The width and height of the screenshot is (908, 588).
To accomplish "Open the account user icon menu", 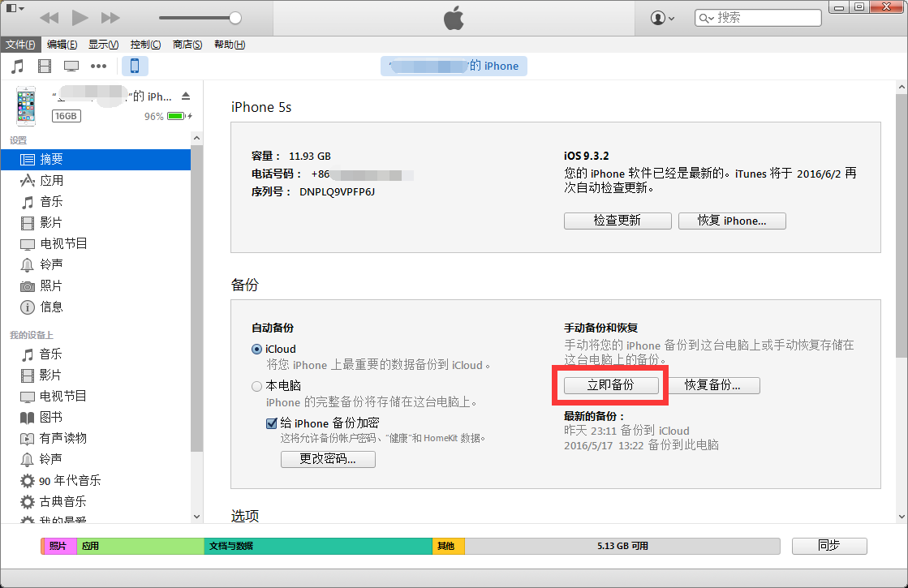I will click(662, 18).
